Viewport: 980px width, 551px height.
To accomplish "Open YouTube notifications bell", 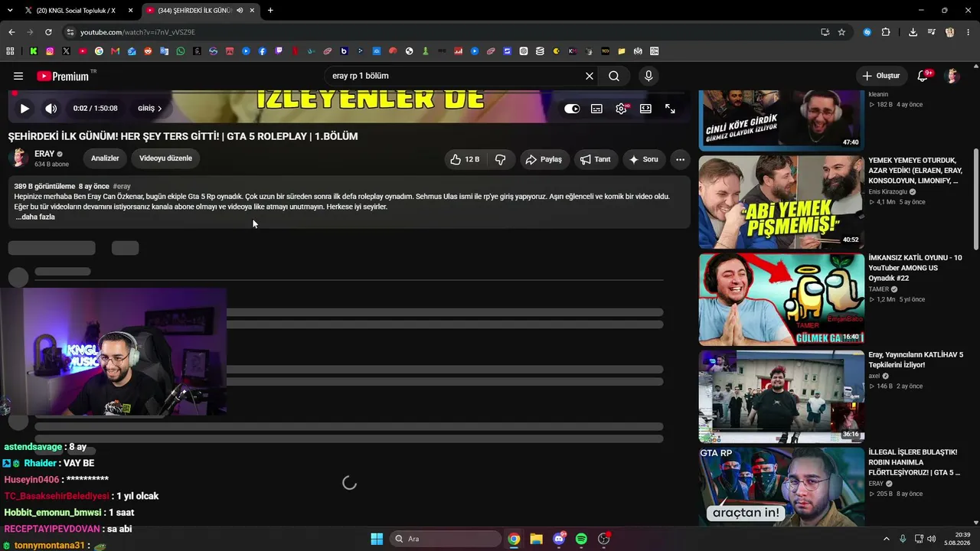I will pos(923,76).
